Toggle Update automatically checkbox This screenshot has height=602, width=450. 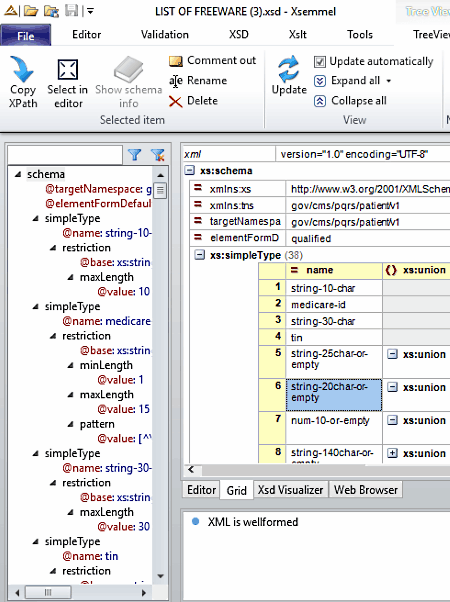point(319,61)
